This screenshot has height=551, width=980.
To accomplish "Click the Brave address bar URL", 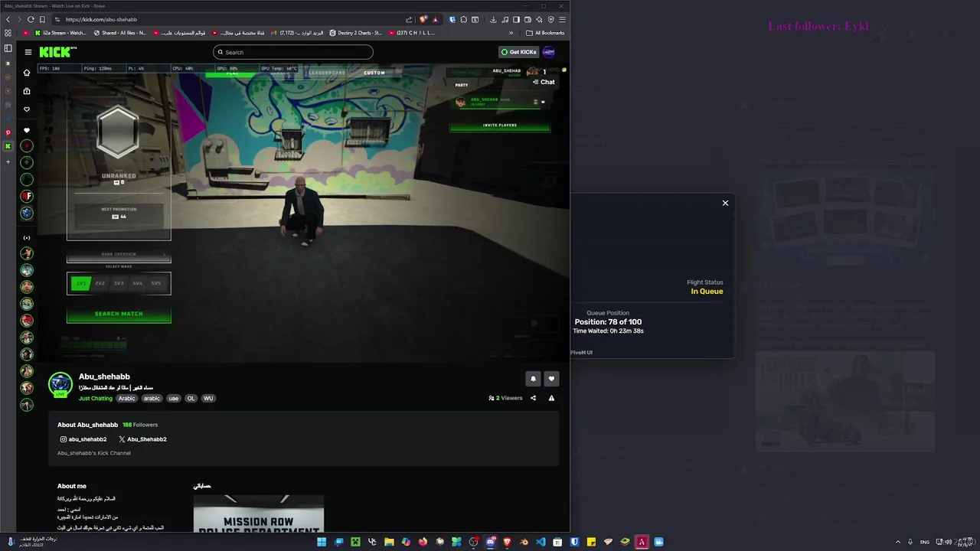I will click(x=101, y=19).
